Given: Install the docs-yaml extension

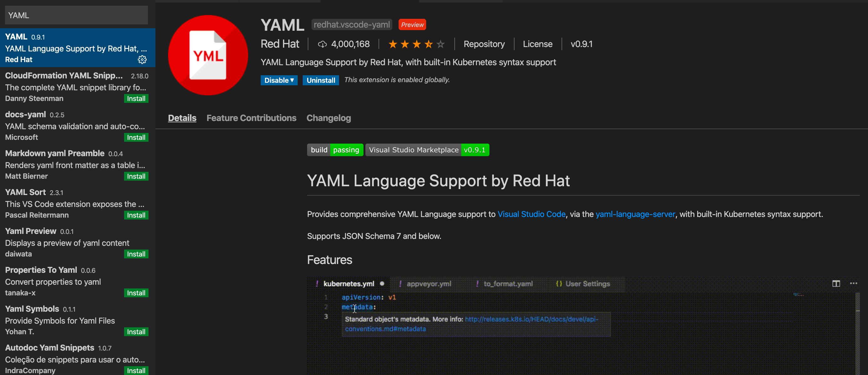Looking at the screenshot, I should (x=136, y=137).
